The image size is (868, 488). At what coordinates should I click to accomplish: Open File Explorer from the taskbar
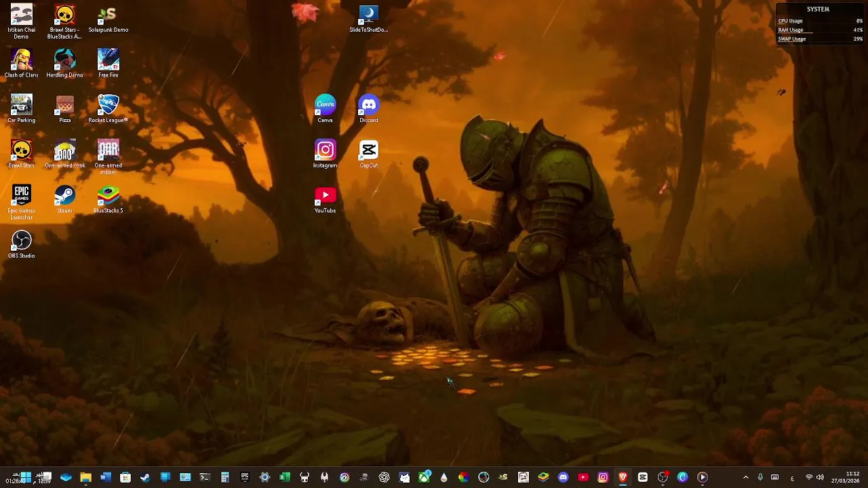[x=85, y=477]
